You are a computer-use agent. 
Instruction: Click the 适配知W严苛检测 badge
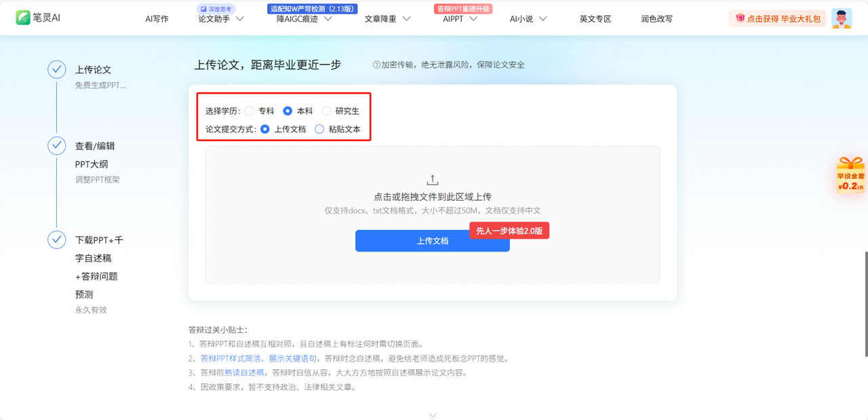[313, 9]
